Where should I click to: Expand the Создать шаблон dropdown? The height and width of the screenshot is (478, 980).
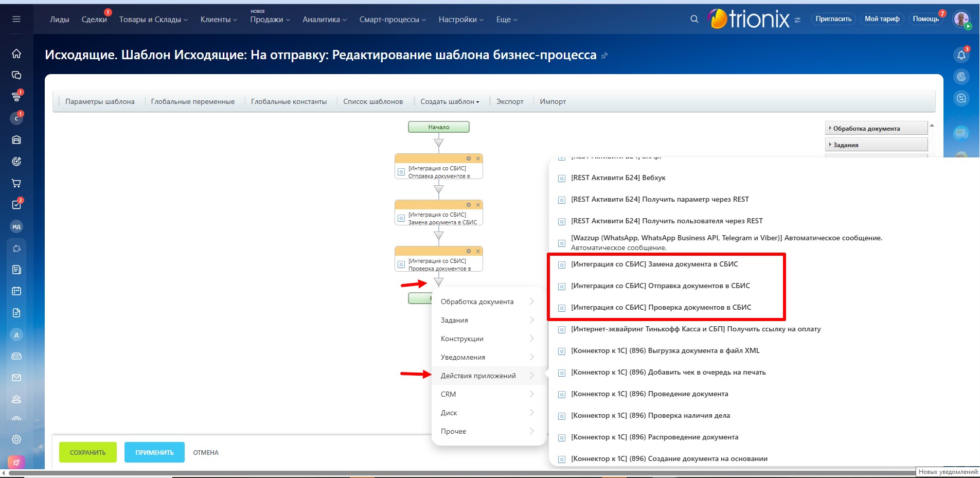(449, 101)
